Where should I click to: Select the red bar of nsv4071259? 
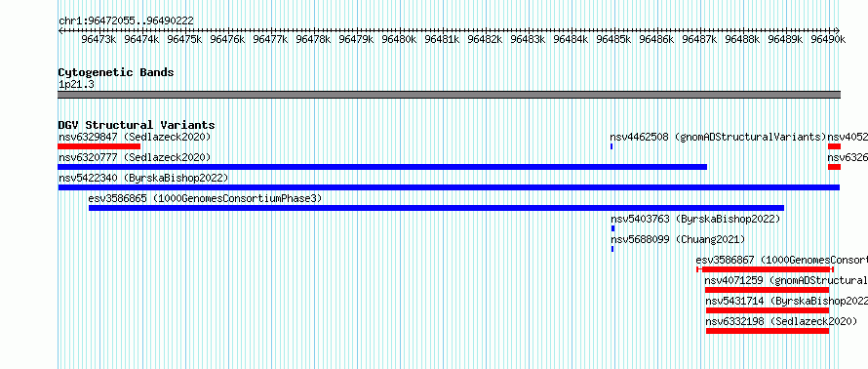pyautogui.click(x=767, y=290)
